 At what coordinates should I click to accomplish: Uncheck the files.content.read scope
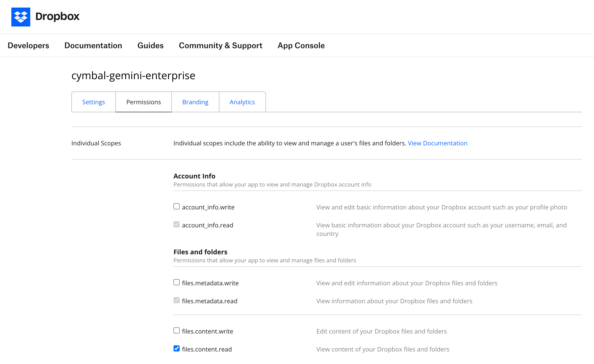point(177,348)
